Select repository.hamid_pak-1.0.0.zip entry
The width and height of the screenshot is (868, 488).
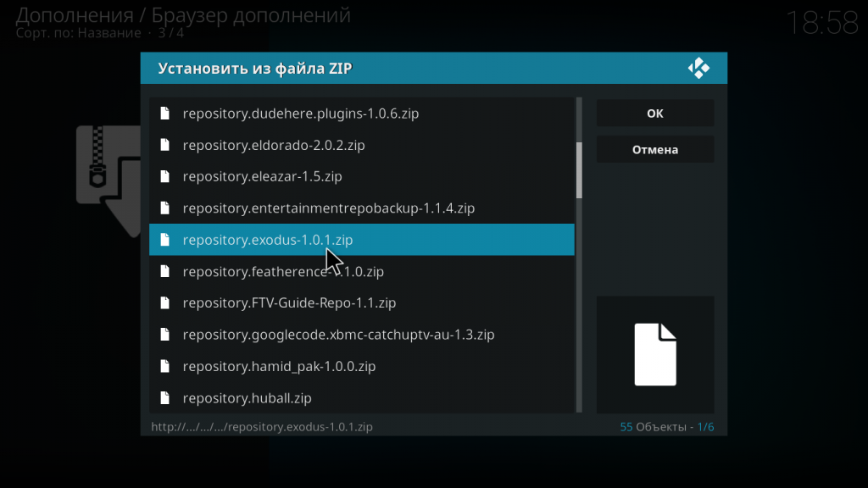(361, 366)
